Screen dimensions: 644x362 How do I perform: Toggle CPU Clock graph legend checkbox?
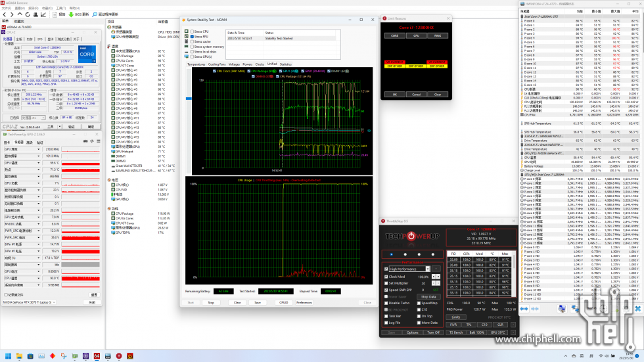pyautogui.click(x=214, y=71)
